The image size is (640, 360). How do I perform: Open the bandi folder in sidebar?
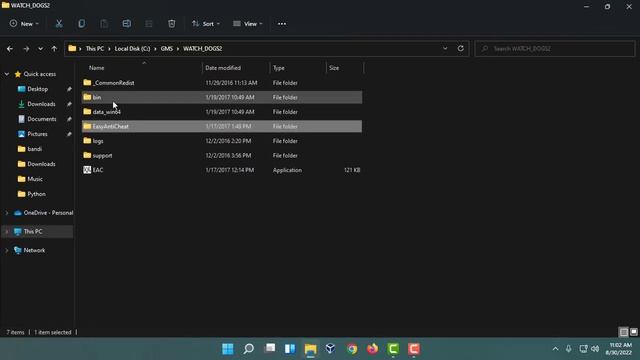click(x=34, y=149)
